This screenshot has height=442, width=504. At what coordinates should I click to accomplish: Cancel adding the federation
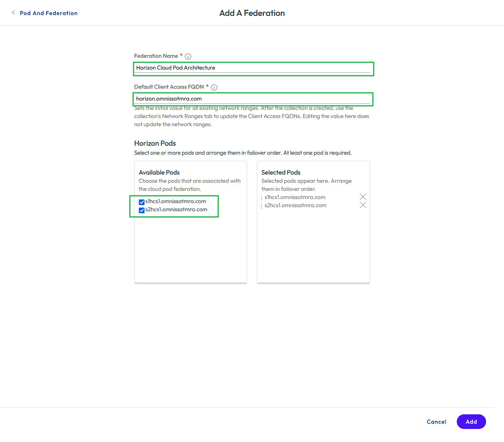[436, 422]
